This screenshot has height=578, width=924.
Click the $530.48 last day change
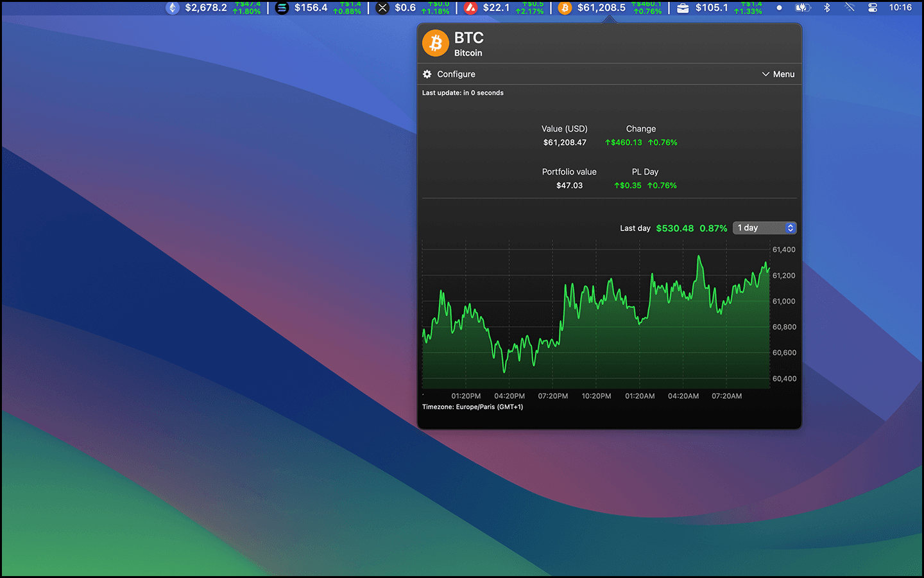tap(675, 228)
